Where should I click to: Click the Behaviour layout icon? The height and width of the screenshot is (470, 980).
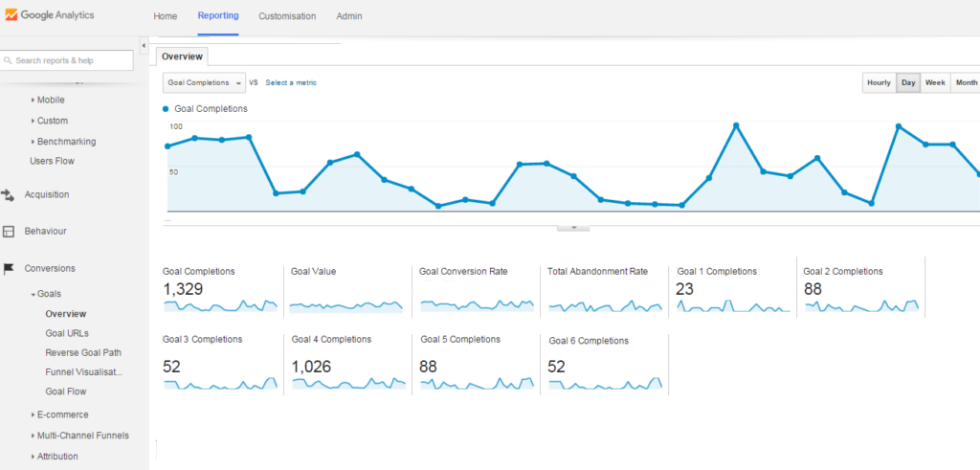(8, 232)
